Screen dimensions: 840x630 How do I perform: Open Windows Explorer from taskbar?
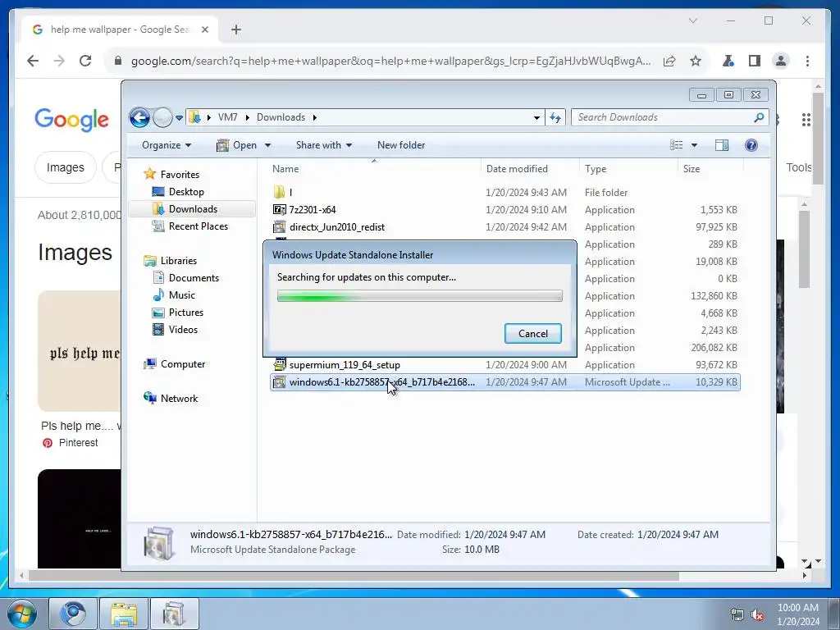pyautogui.click(x=124, y=614)
